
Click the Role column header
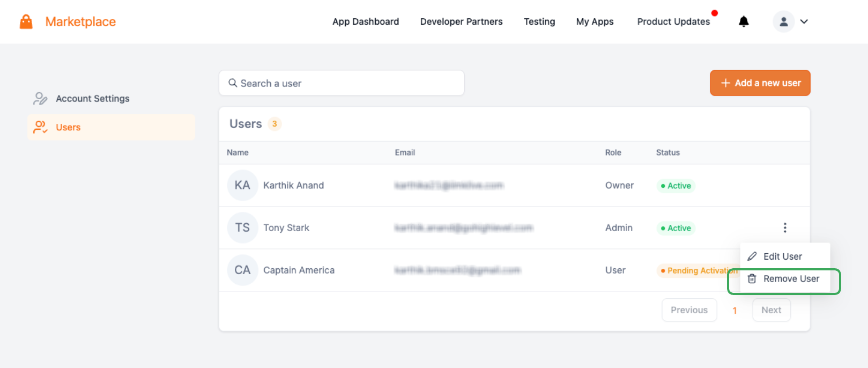click(x=613, y=152)
